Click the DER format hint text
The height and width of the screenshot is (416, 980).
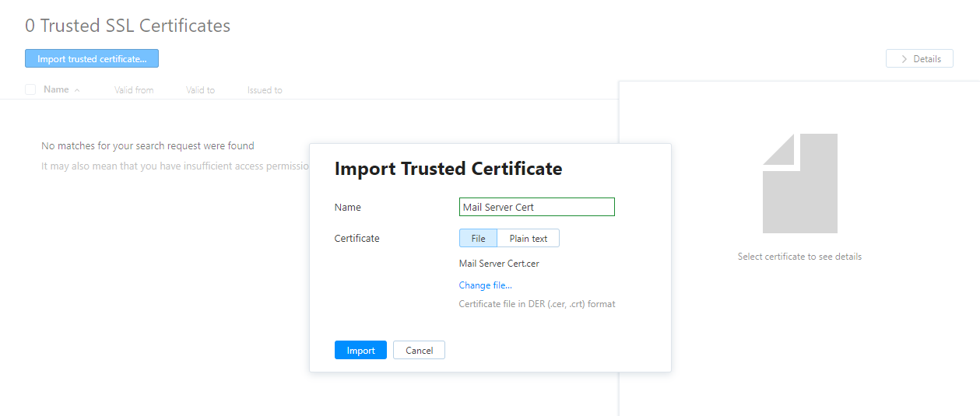pos(537,304)
